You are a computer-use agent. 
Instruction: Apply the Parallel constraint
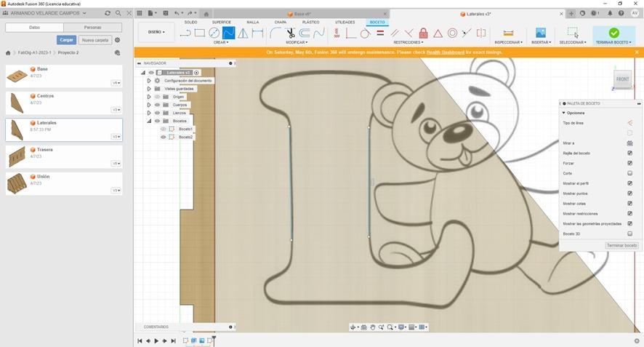click(x=395, y=33)
